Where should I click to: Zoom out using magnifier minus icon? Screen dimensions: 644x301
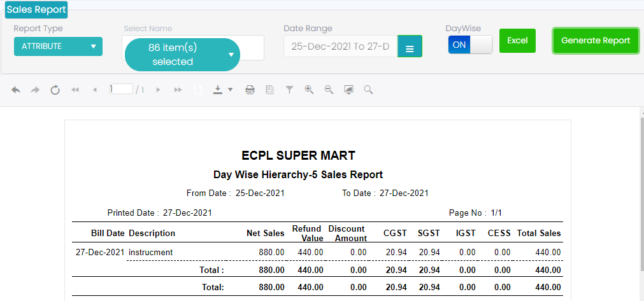(x=329, y=90)
